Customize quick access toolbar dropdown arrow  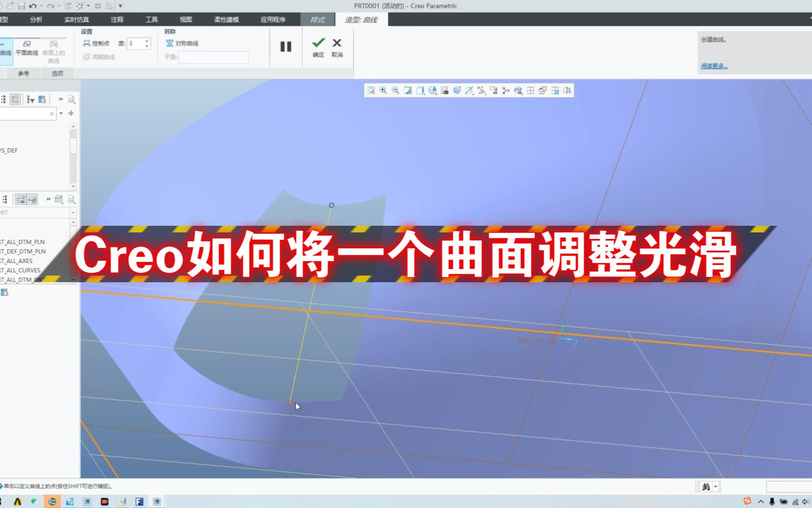tap(120, 6)
